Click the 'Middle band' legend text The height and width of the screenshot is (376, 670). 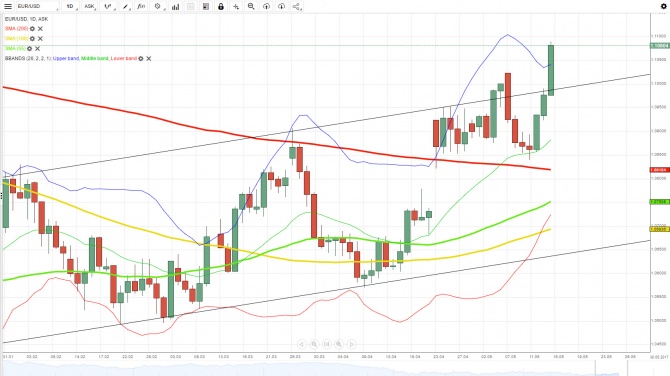(x=94, y=59)
